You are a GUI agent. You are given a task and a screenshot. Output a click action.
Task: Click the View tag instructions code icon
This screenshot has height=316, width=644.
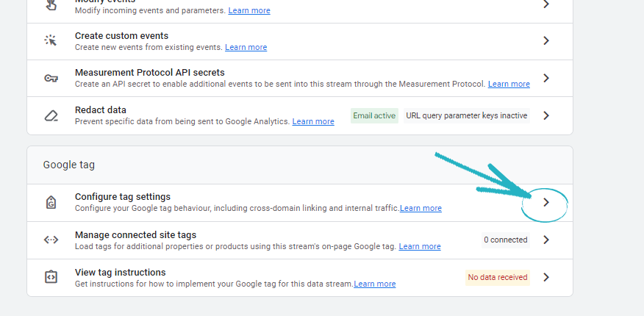click(x=51, y=277)
